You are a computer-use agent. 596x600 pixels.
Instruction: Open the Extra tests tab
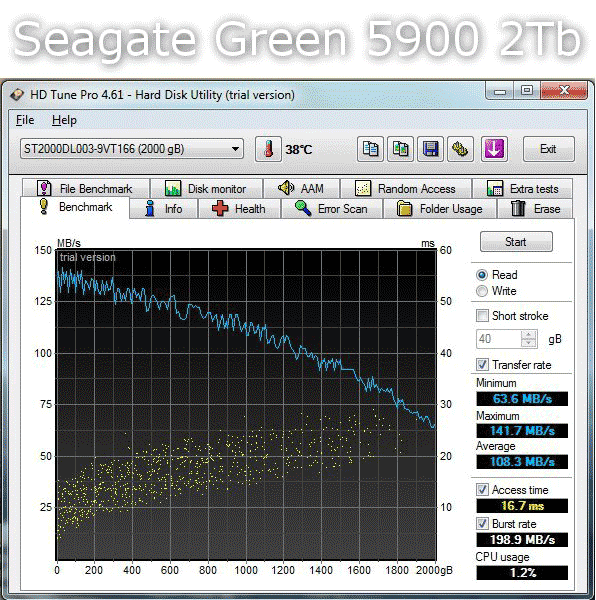[x=523, y=188]
